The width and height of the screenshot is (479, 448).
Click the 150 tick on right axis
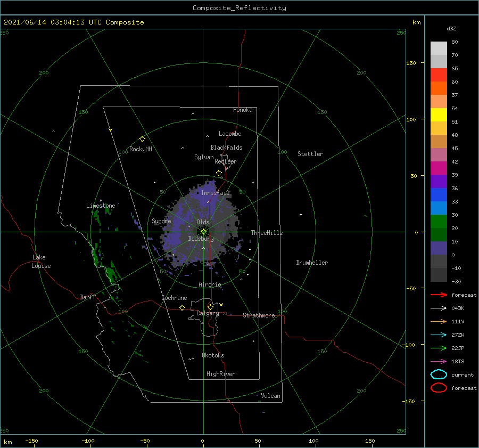(x=411, y=63)
